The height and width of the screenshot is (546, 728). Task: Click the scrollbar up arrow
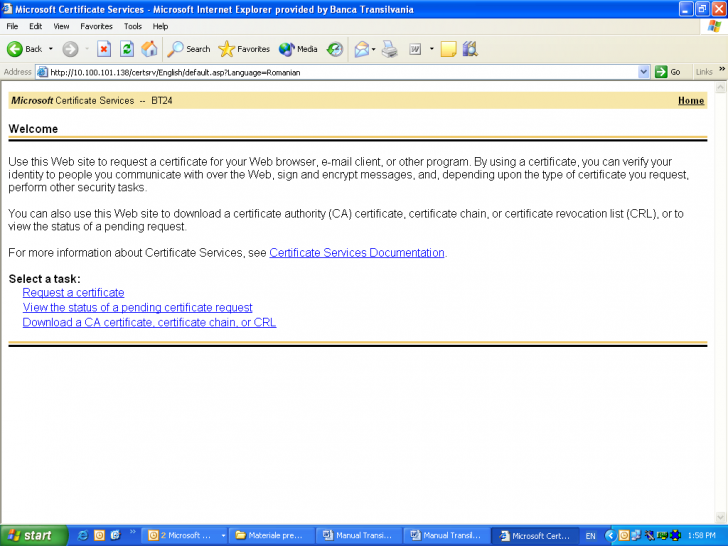click(x=721, y=87)
